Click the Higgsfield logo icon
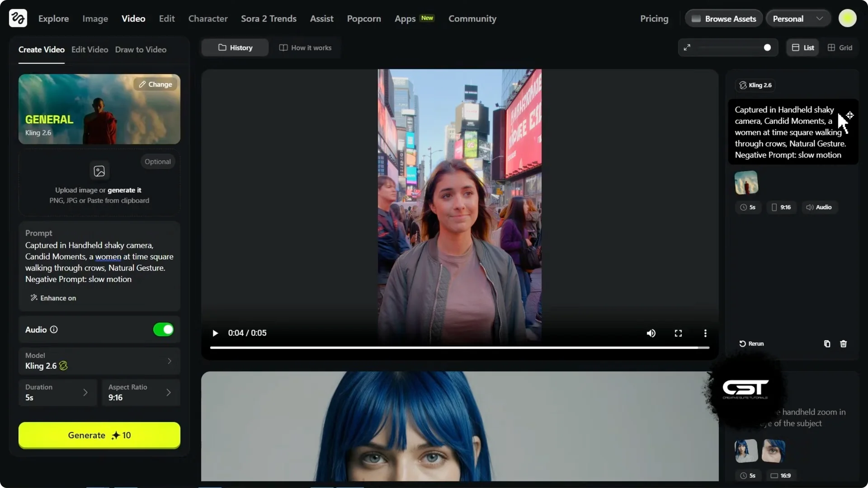 click(x=18, y=19)
